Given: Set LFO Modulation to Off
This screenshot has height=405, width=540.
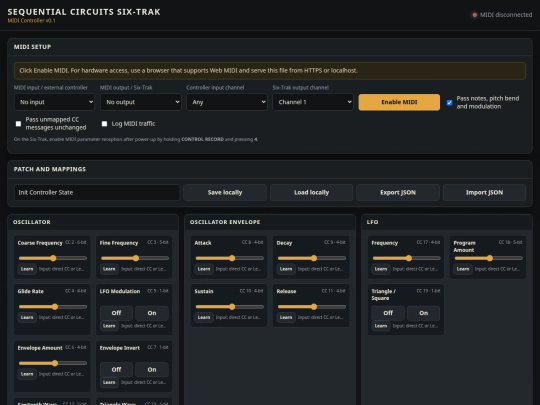Looking at the screenshot, I should [116, 313].
